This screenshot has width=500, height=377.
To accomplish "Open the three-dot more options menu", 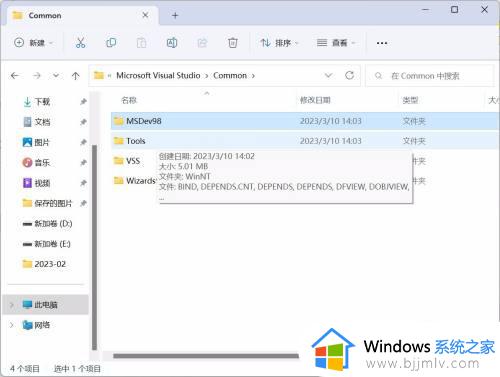I will pos(382,43).
